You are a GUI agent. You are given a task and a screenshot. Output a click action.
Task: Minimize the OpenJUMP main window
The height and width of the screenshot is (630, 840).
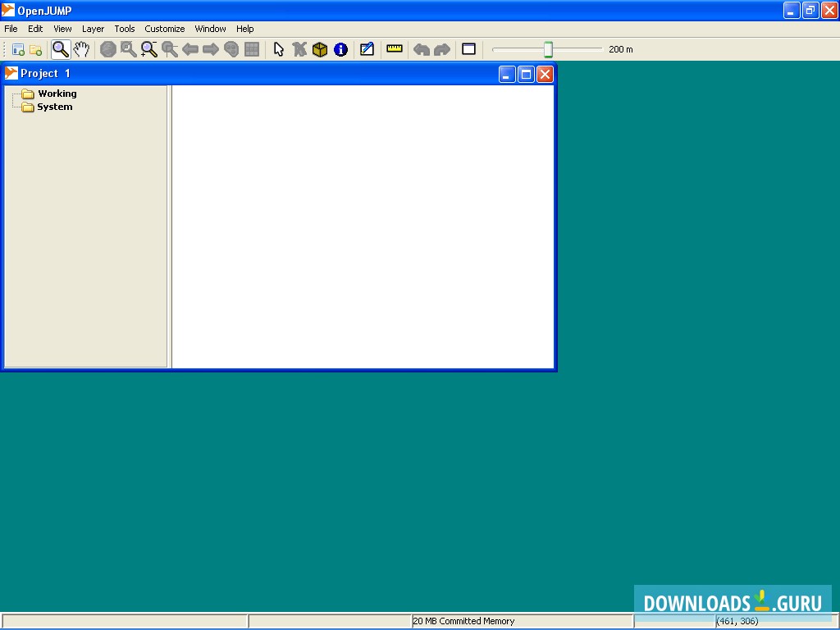point(792,10)
